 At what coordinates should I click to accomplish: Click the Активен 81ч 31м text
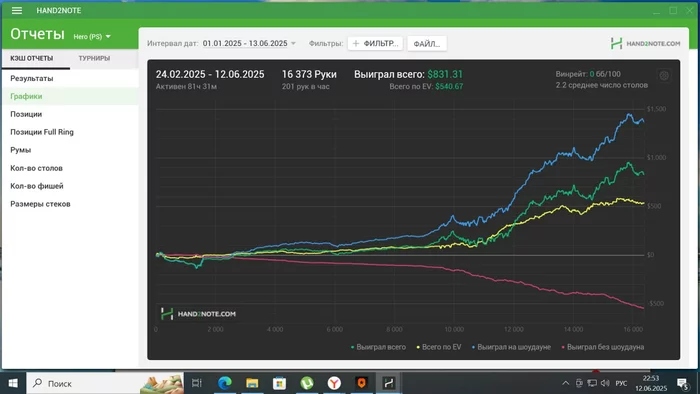(186, 86)
